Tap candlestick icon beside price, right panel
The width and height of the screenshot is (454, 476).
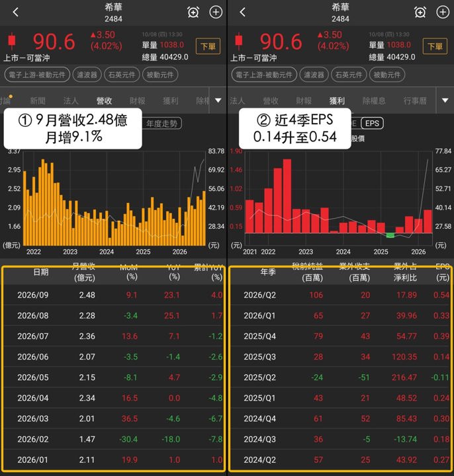tap(239, 41)
